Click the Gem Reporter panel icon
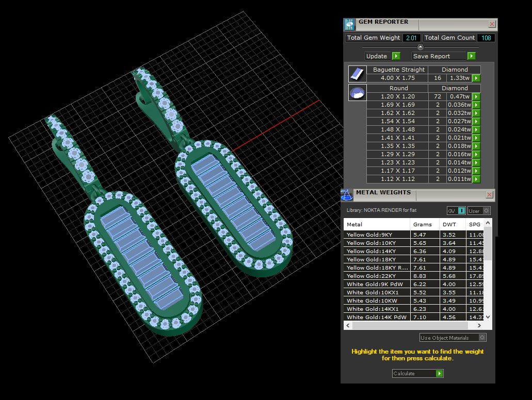 [349, 25]
